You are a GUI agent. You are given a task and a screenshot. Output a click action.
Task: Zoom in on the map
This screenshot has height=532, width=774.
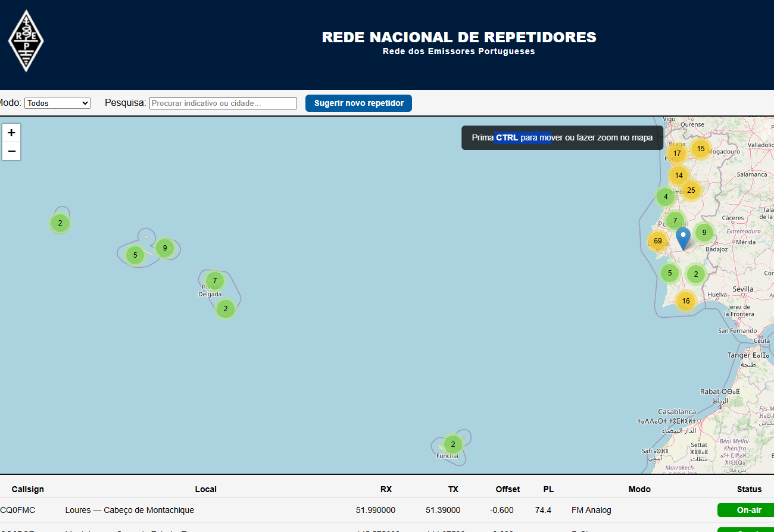pos(11,133)
